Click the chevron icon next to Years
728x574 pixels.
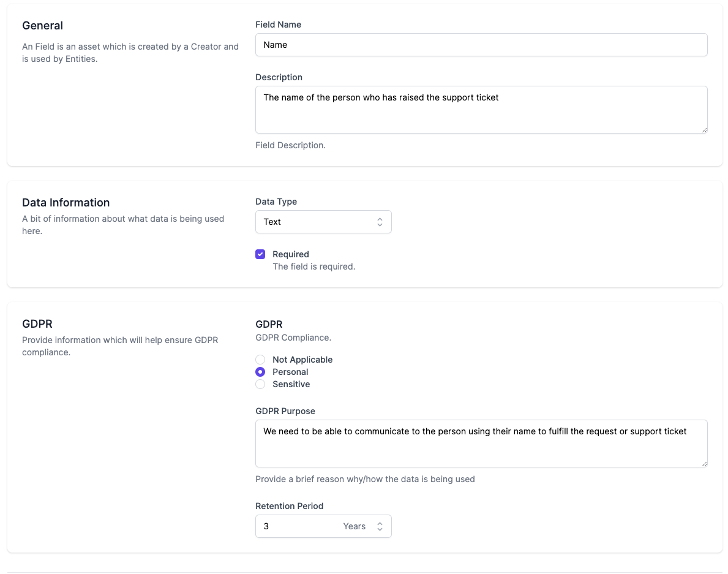(x=380, y=526)
